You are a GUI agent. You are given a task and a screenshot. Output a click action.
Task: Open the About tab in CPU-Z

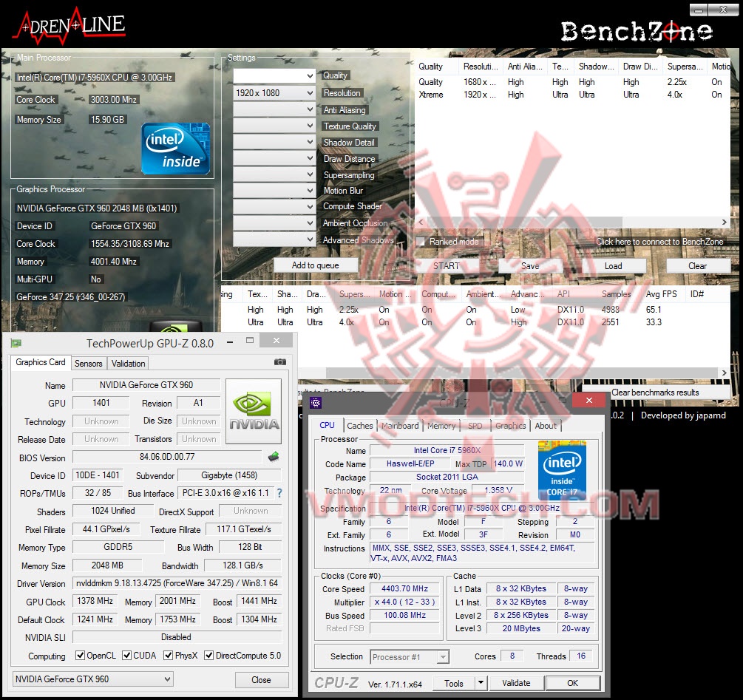546,425
